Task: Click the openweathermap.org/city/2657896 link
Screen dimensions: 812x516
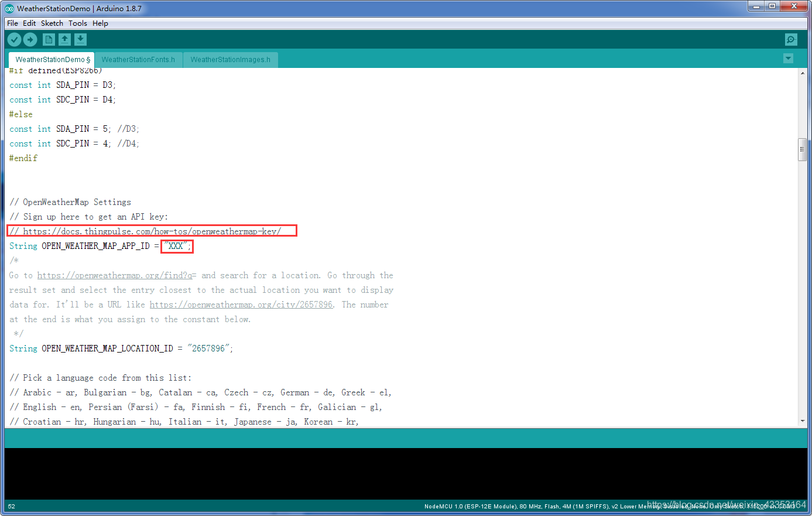Action: point(241,305)
